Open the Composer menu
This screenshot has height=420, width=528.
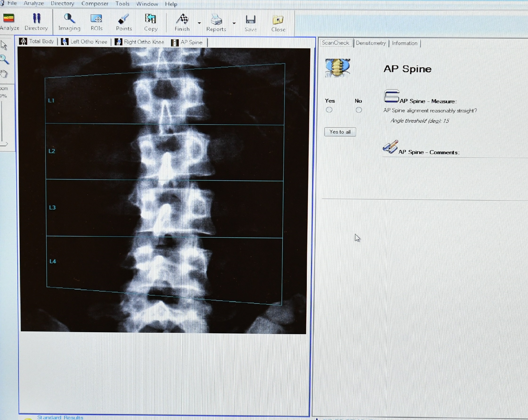pos(94,4)
